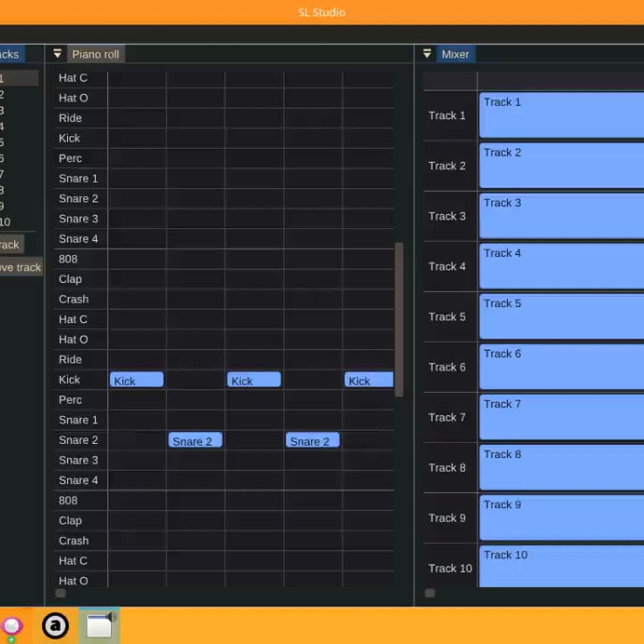Viewport: 644px width, 644px height.
Task: Click the pink orb icon in the taskbar
Action: pos(12,627)
